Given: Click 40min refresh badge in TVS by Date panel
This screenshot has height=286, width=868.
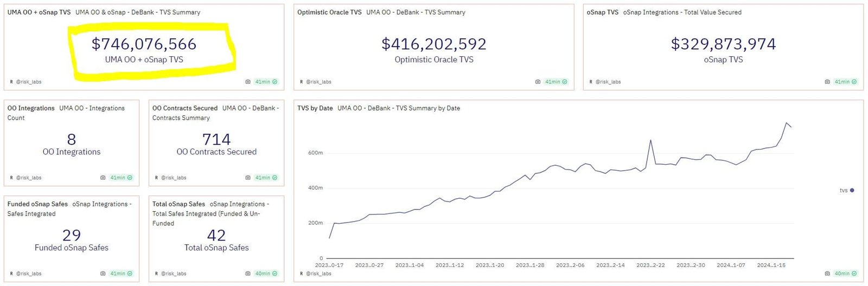Looking at the screenshot, I should [845, 274].
